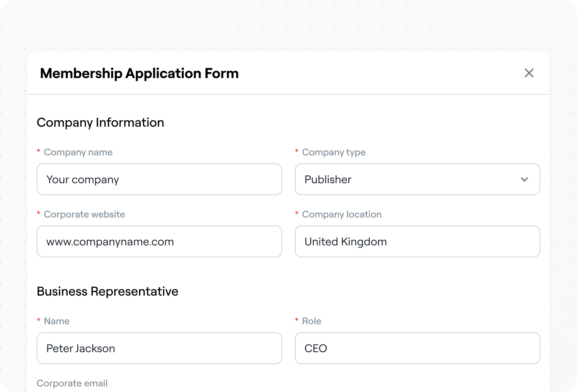The width and height of the screenshot is (577, 392).
Task: Click the "Name" label under Business Representative
Action: coord(57,321)
